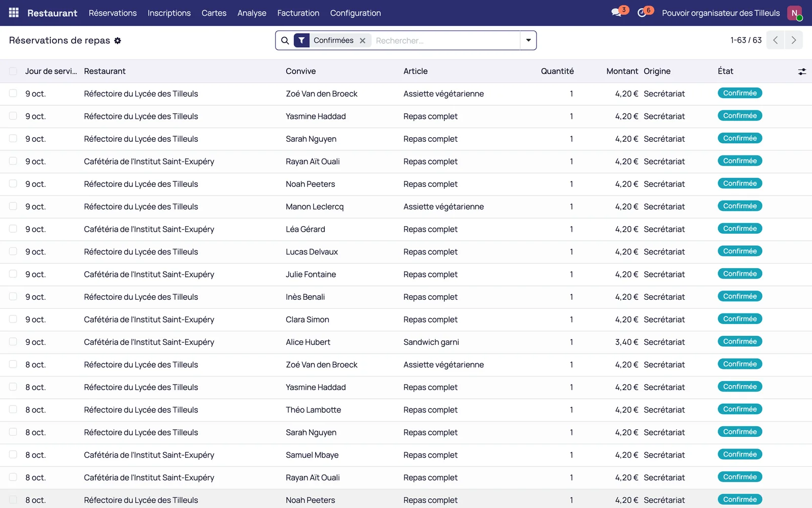Open the optional columns adjust icon

(802, 72)
